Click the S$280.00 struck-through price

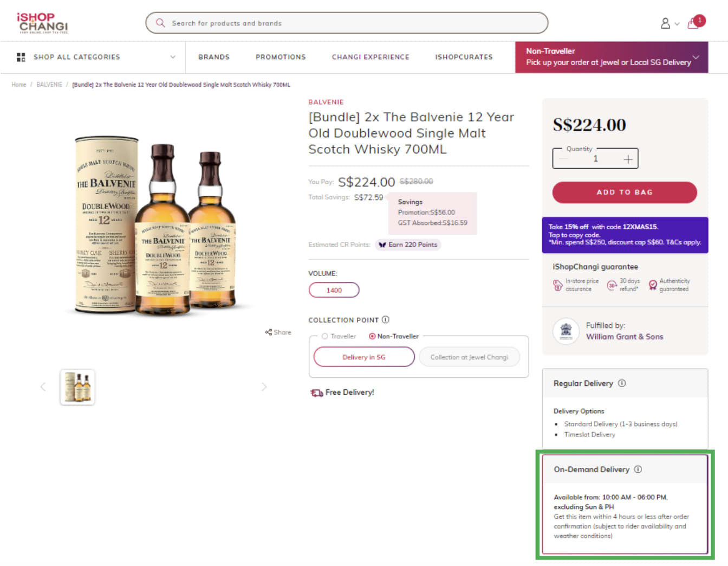[417, 182]
